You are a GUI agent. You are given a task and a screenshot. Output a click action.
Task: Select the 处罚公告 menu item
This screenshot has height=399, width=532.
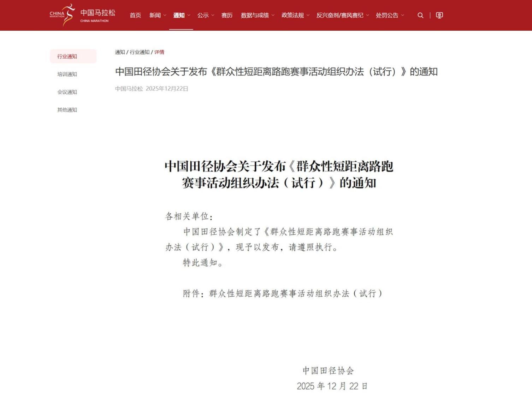(388, 15)
